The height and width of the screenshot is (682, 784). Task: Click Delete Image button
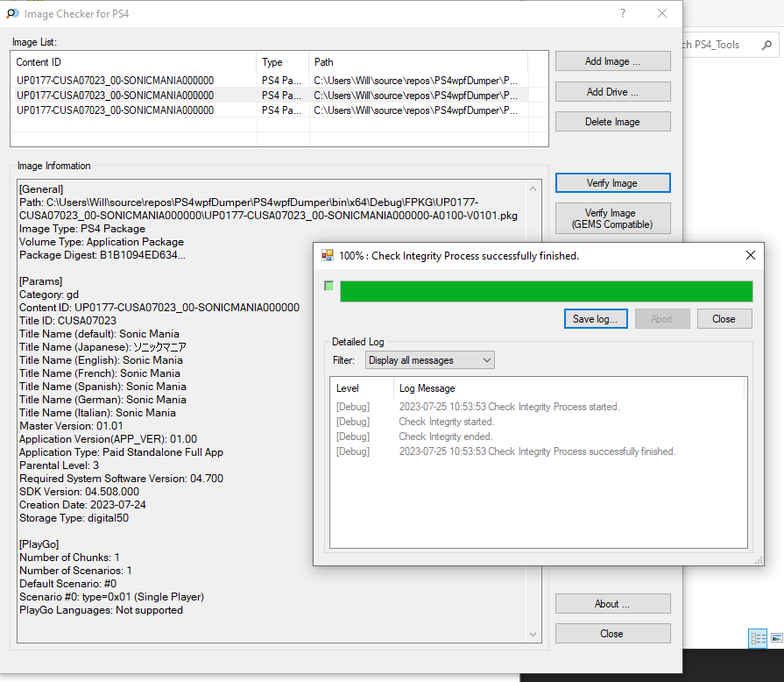[x=612, y=122]
